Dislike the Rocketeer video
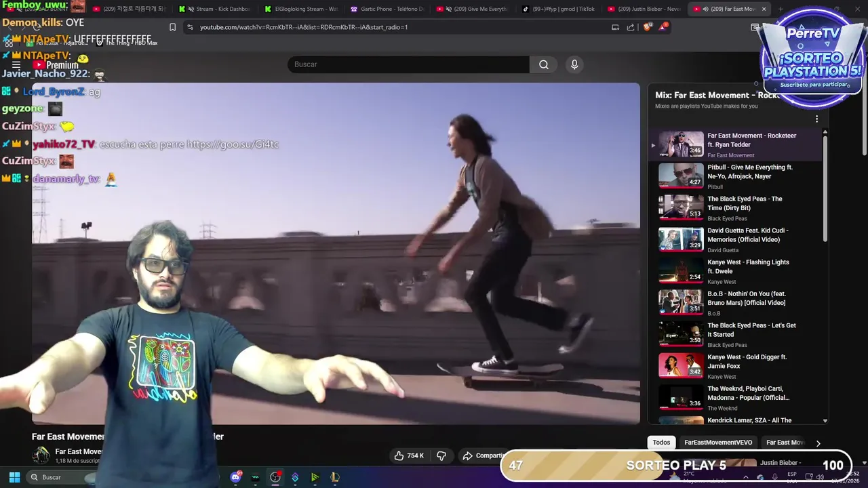 click(x=441, y=455)
